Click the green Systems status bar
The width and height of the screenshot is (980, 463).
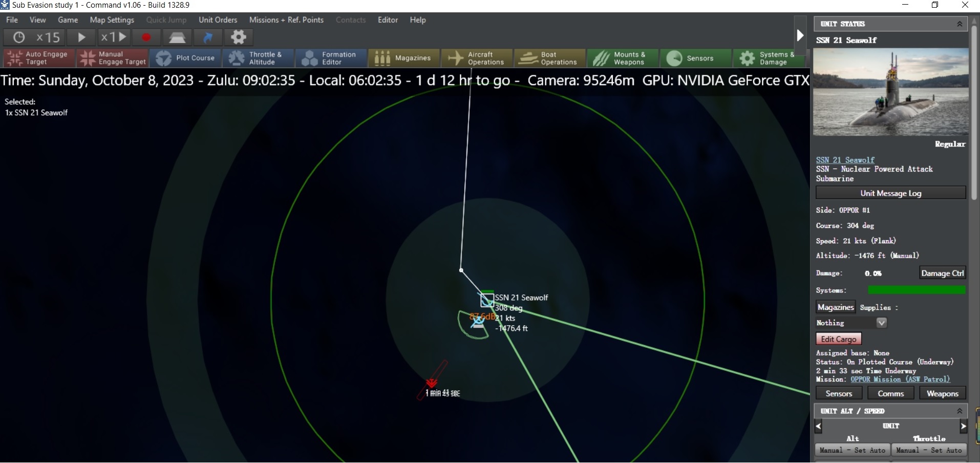pyautogui.click(x=917, y=290)
